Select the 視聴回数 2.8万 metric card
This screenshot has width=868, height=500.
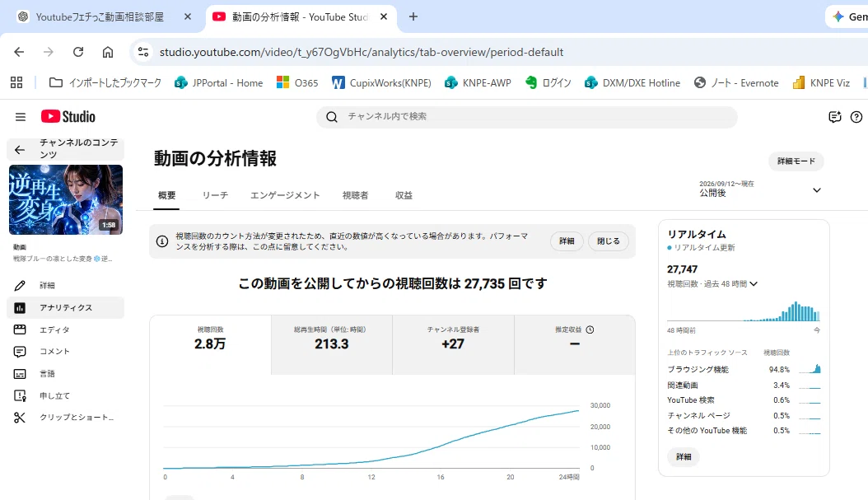point(210,344)
